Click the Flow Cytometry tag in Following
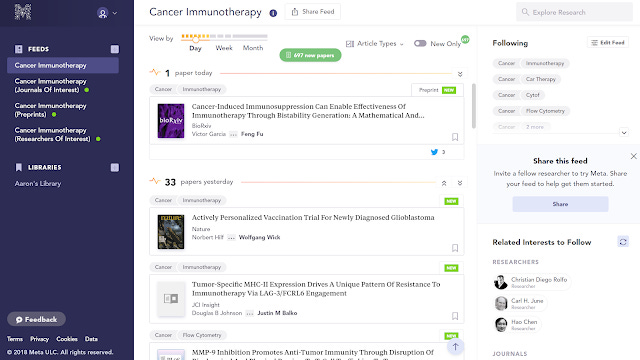 [x=545, y=111]
